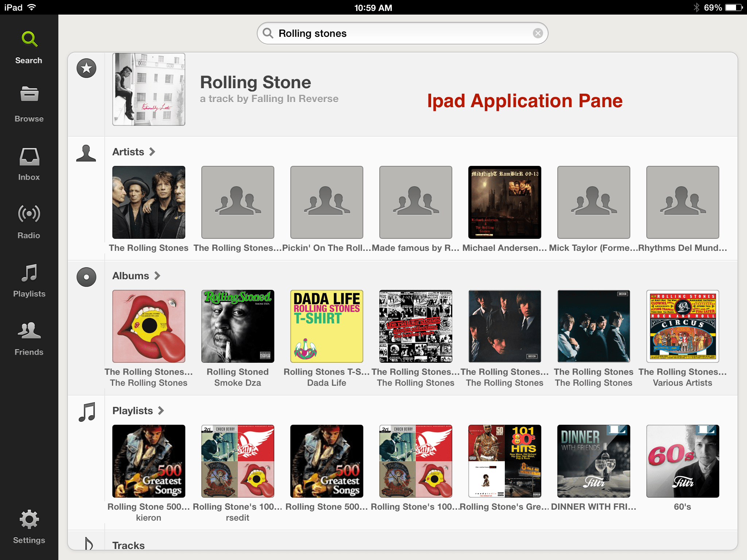Expand the Artists results chevron

(152, 152)
